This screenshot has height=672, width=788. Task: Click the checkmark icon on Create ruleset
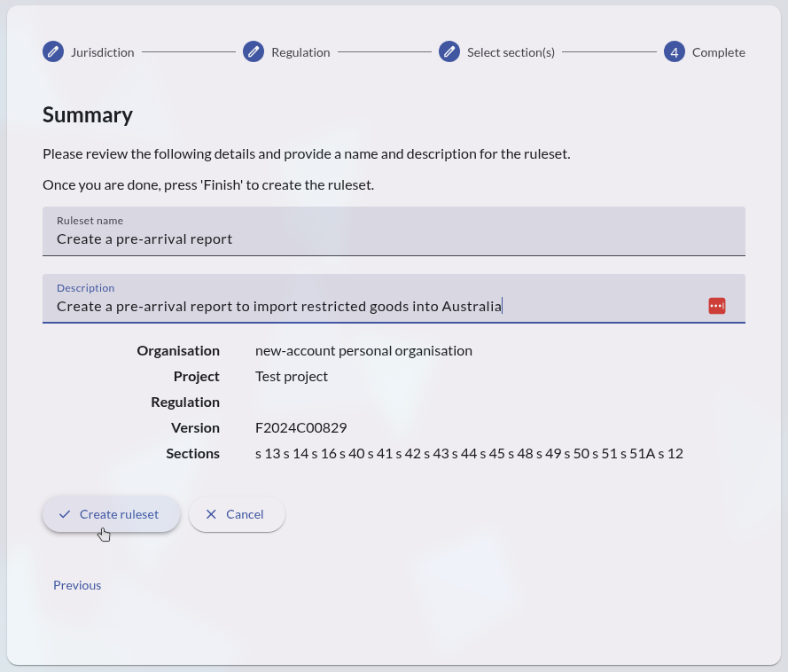coord(65,514)
